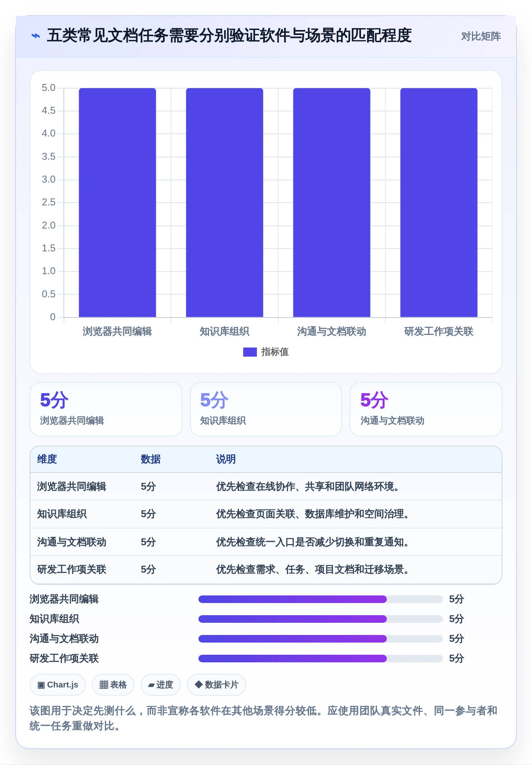Click the 2.5 y-axis tick value
The height and width of the screenshot is (765, 532).
(x=49, y=202)
